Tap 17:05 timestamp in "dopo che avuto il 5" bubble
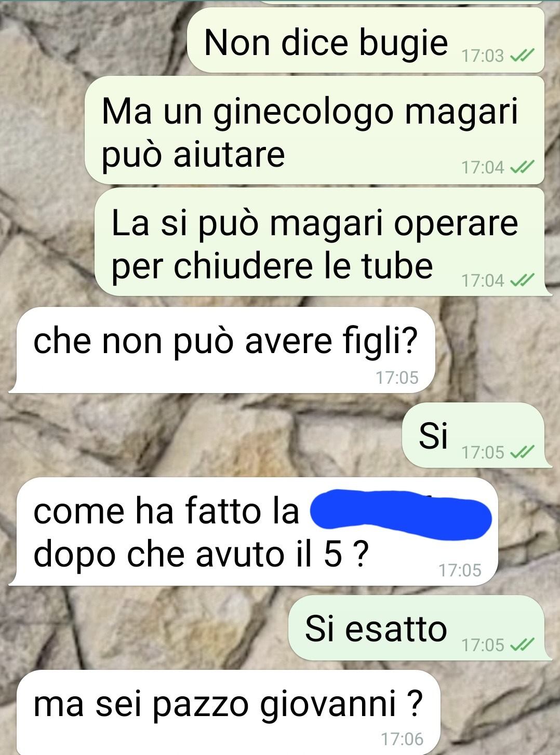The image size is (560, 755). tap(460, 570)
